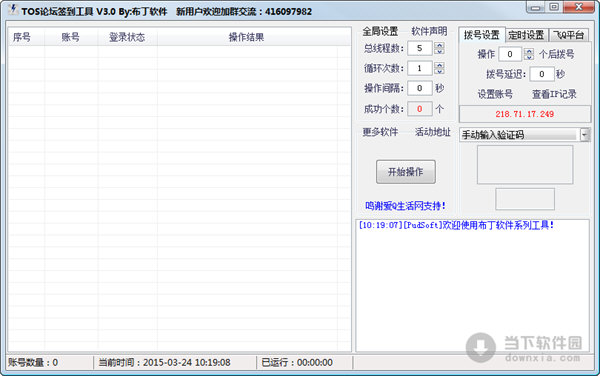The image size is (600, 376).
Task: Minimize the TOS论坛签到工具 window
Action: [x=535, y=8]
